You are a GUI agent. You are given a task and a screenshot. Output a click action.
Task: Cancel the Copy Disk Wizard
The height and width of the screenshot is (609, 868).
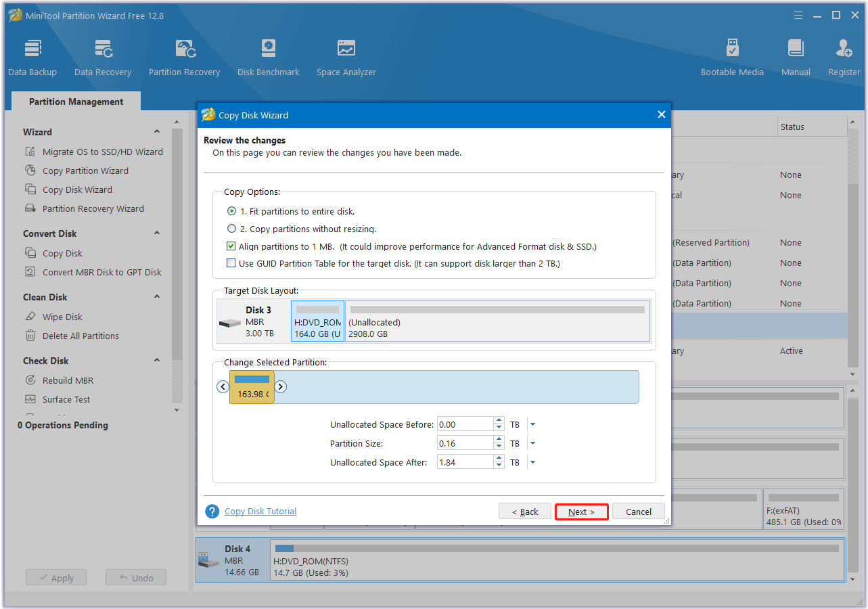point(639,512)
